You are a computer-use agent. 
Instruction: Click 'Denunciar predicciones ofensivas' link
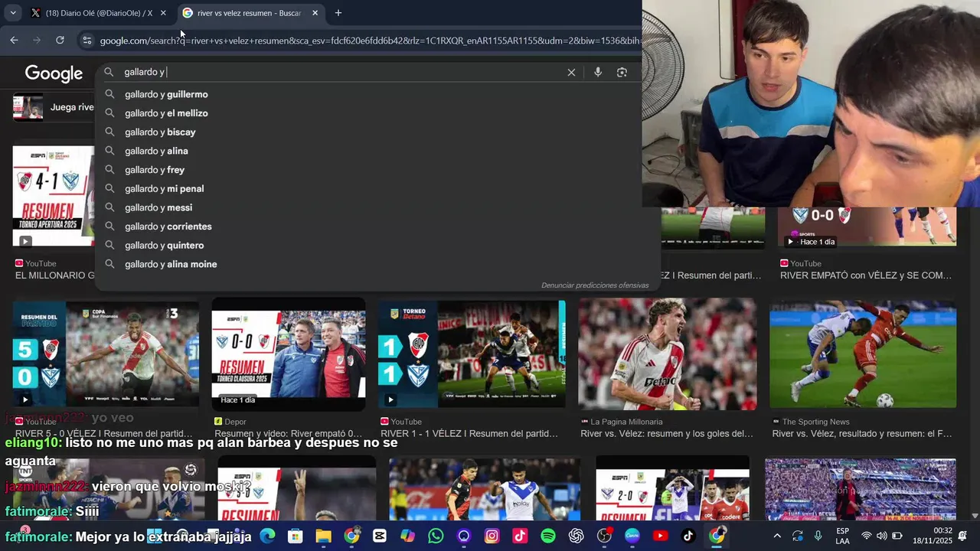click(595, 285)
